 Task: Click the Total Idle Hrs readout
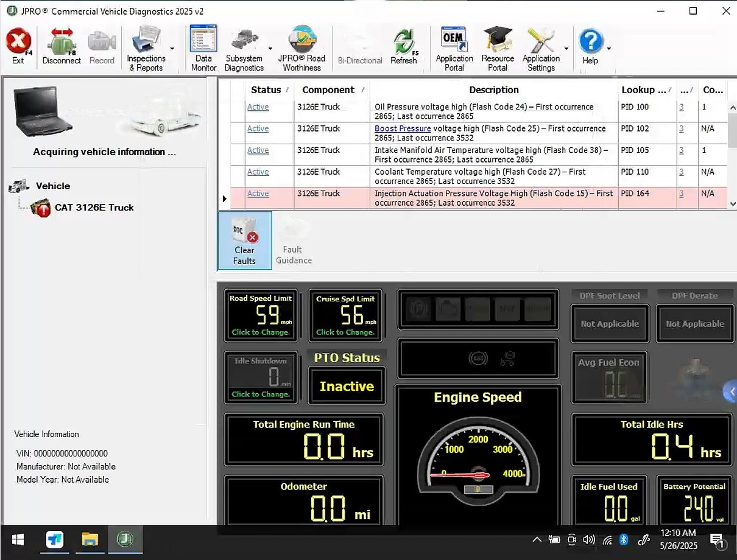(x=652, y=441)
